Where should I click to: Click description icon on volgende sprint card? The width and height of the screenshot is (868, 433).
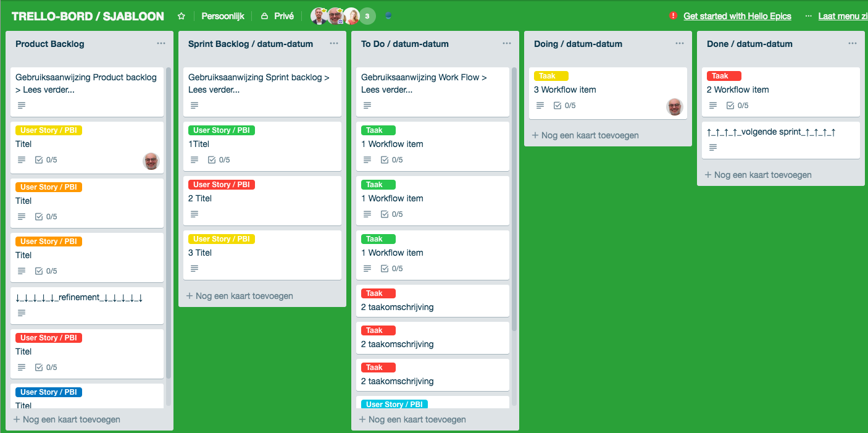coord(713,148)
